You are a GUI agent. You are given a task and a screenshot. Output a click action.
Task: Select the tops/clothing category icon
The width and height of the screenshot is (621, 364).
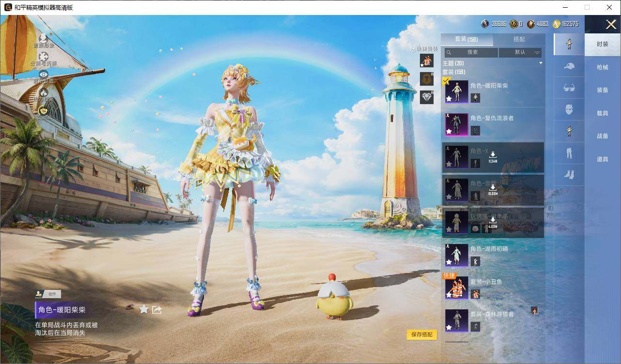coord(569,131)
